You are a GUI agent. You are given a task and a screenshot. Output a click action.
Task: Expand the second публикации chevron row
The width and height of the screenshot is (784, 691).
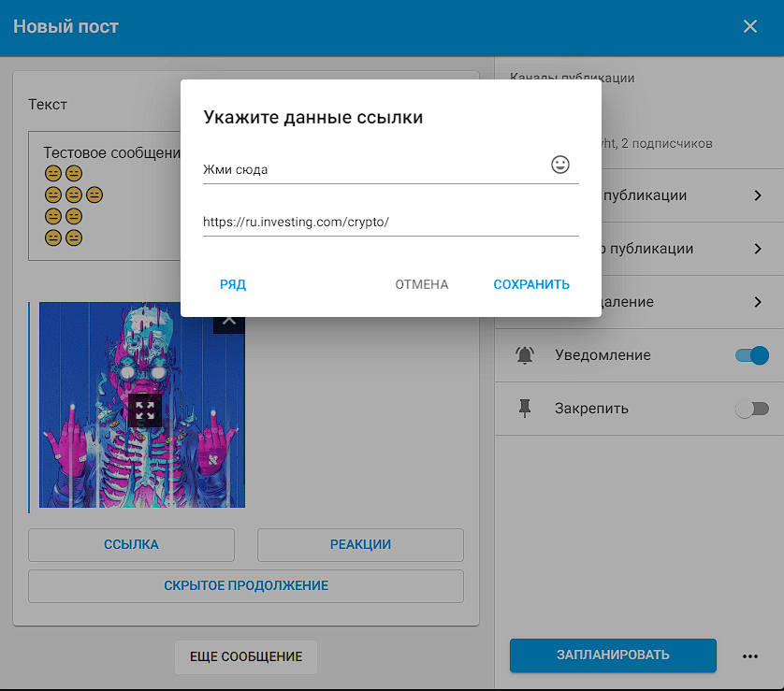[x=758, y=249]
